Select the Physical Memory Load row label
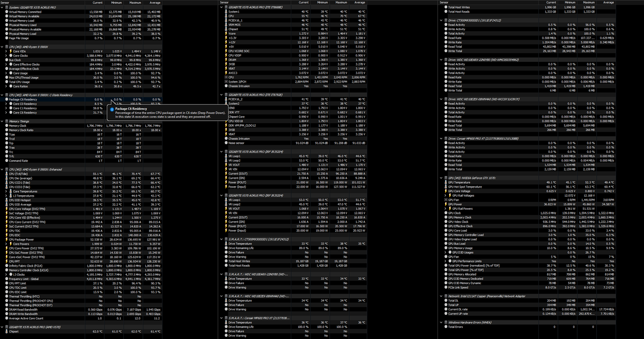 tap(23, 34)
